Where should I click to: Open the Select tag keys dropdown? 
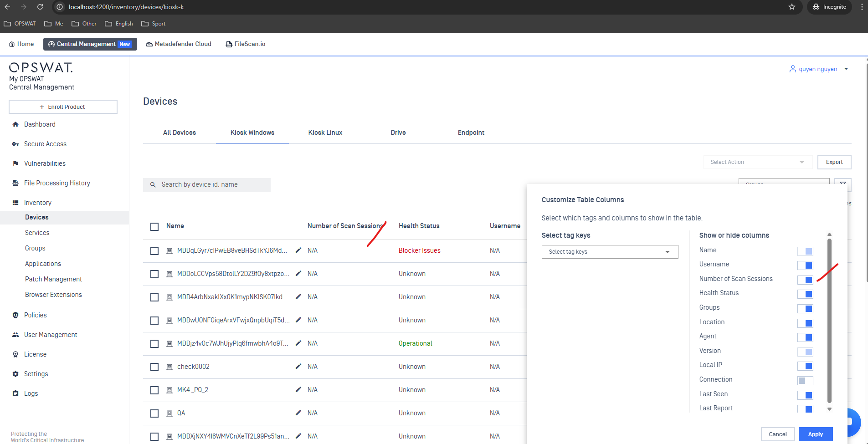[610, 252]
